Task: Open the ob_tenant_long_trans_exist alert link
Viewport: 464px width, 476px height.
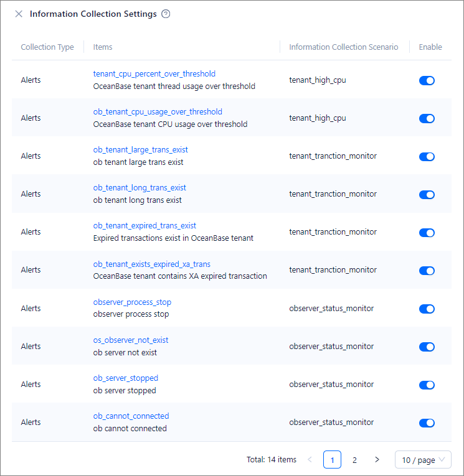Action: [x=140, y=188]
